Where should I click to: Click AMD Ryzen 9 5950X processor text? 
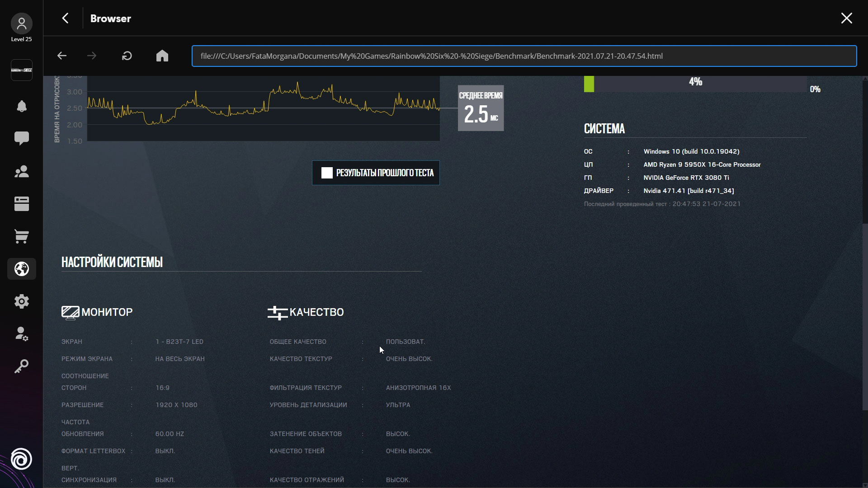702,165
